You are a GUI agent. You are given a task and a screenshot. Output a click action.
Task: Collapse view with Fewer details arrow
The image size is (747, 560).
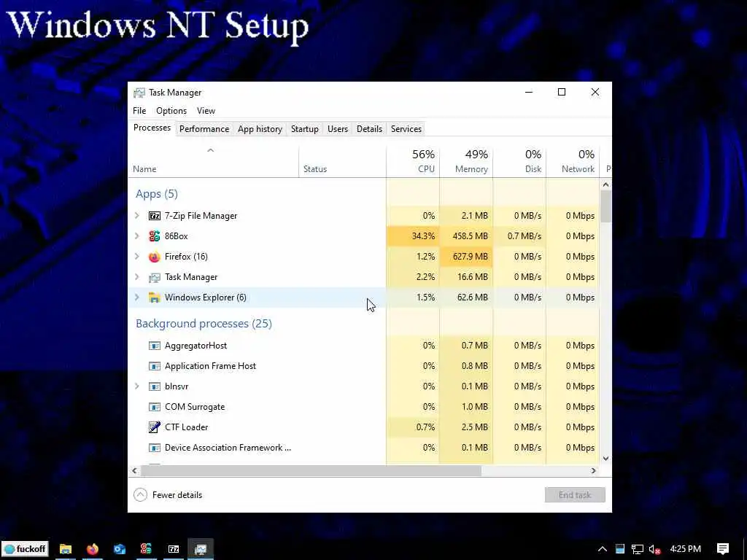point(140,495)
